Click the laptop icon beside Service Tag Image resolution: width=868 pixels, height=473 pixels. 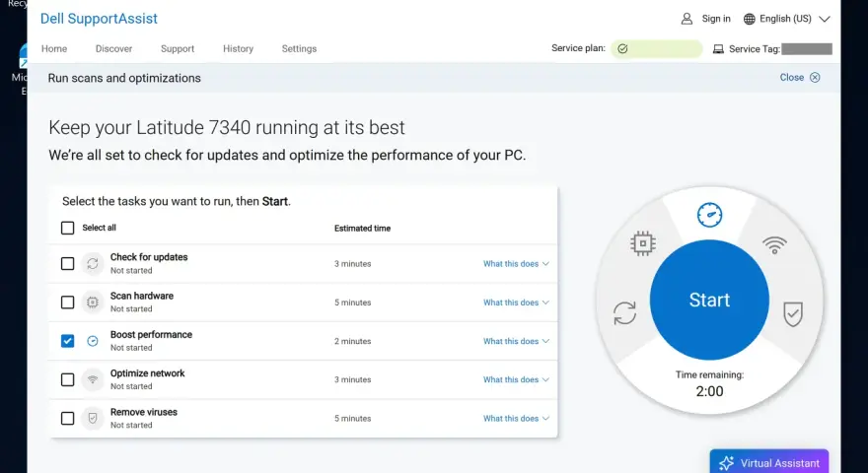pyautogui.click(x=718, y=49)
